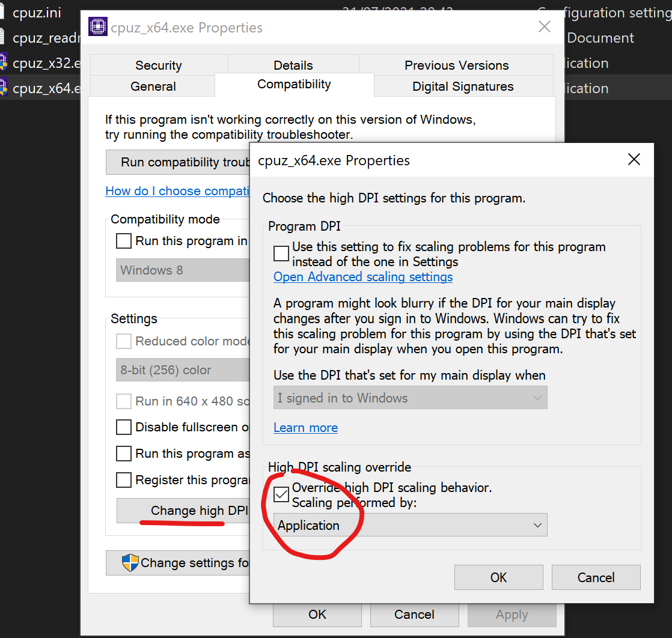Select cpuz.ini in the file list
672x638 pixels.
tap(37, 13)
